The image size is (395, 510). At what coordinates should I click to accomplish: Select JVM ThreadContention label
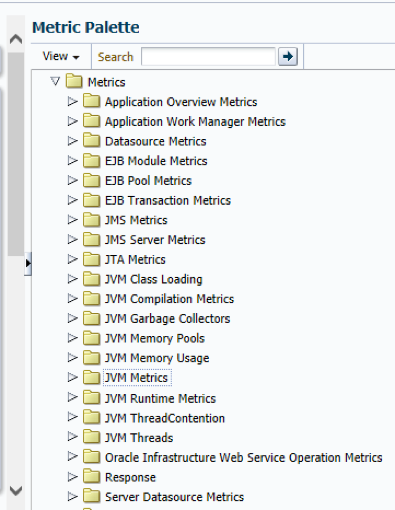point(165,418)
